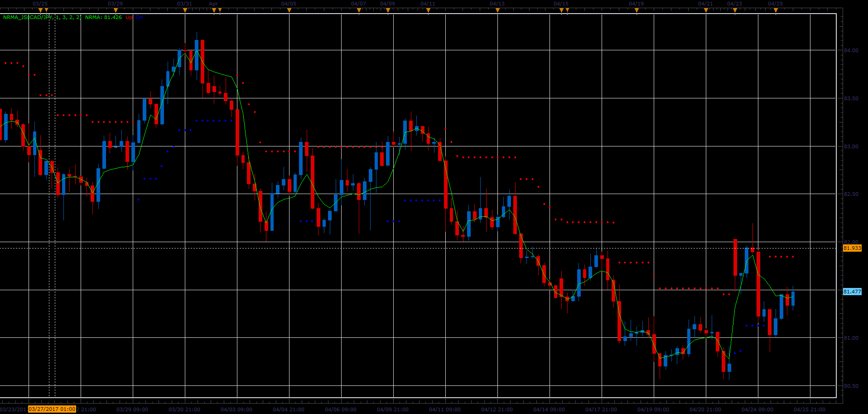The image size is (868, 414).
Task: Click the Apr month label on top axis
Action: (x=213, y=4)
